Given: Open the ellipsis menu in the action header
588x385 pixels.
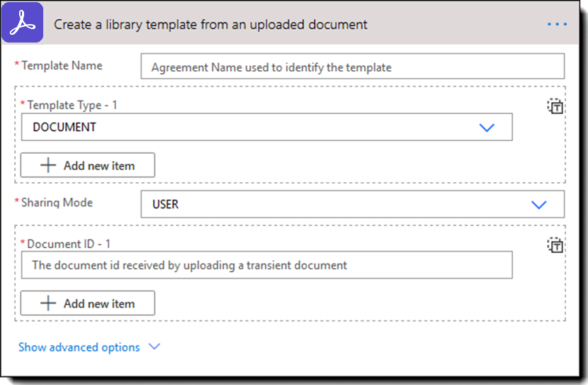Looking at the screenshot, I should point(557,25).
